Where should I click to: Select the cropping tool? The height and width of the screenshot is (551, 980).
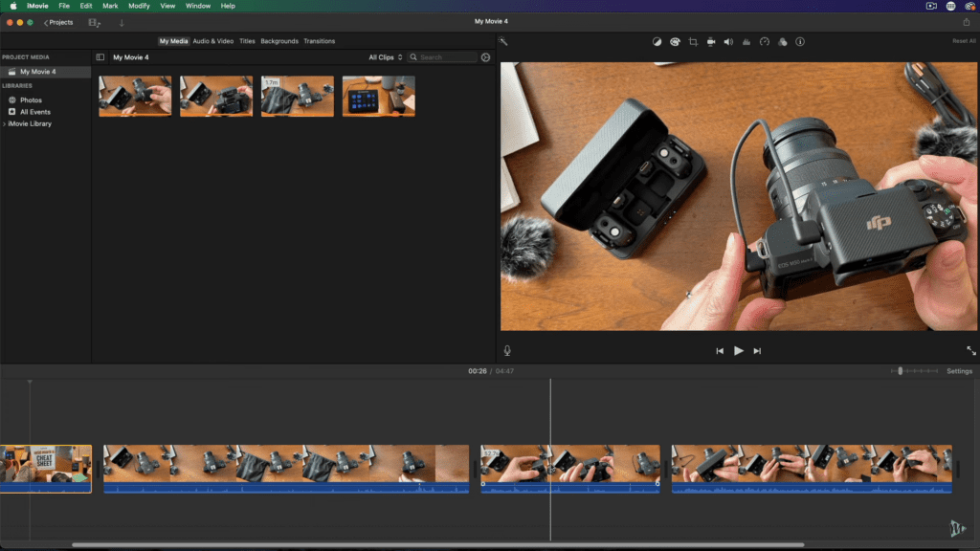[693, 42]
